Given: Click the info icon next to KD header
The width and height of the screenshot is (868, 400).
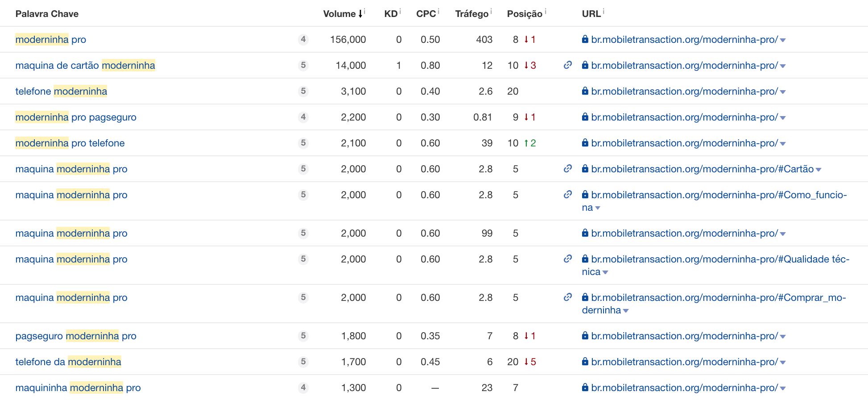Looking at the screenshot, I should [400, 11].
